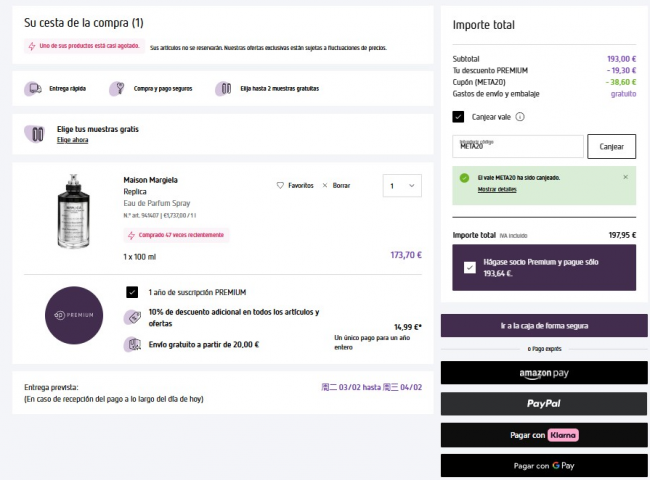Click the Entrega rápida truck icon
Viewport: 650px width, 480px height.
click(34, 88)
